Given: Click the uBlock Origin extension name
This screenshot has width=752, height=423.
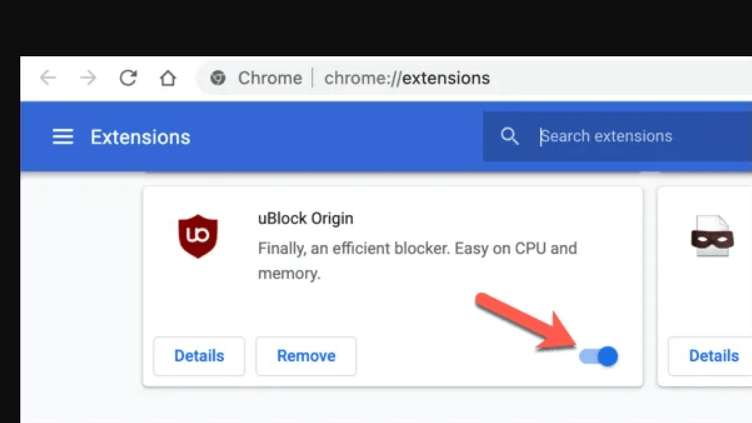Looking at the screenshot, I should coord(305,218).
